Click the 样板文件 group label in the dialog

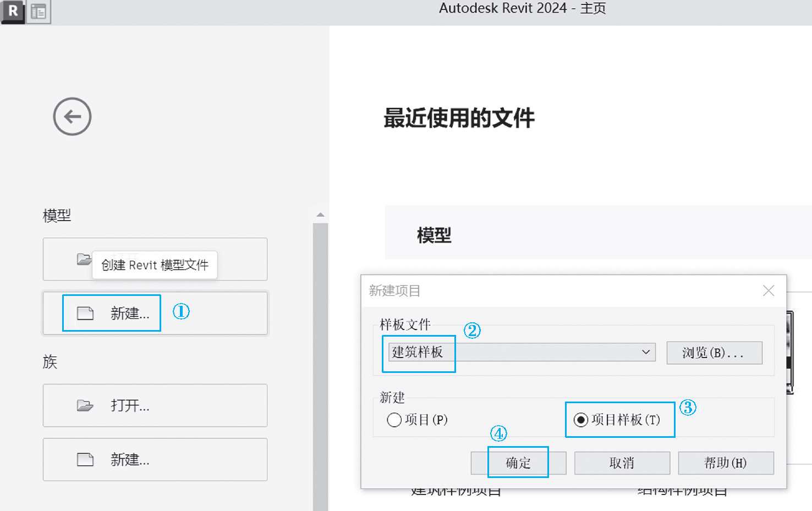coord(405,325)
